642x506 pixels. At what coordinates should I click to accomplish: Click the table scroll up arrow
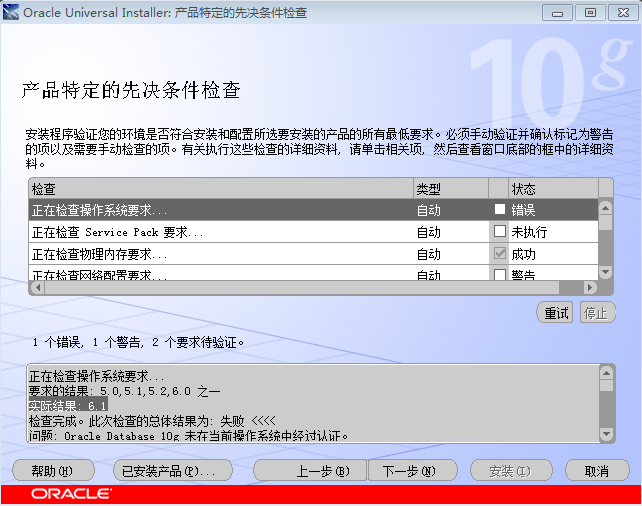point(606,208)
